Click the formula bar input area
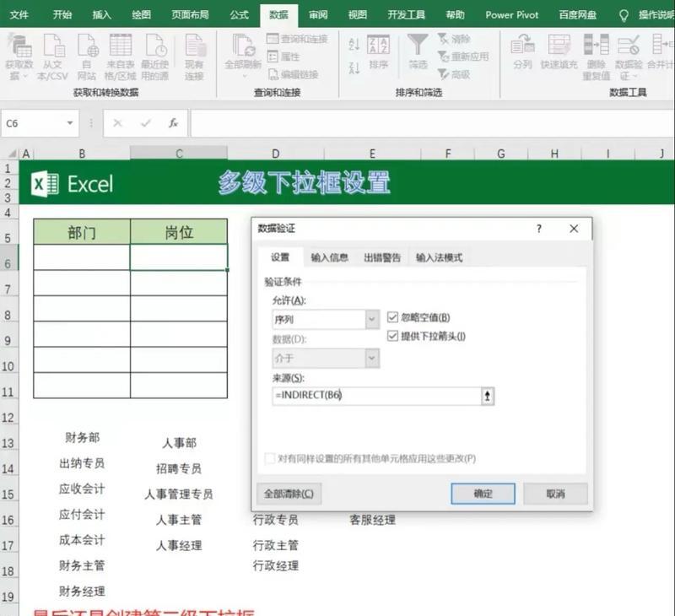This screenshot has height=616, width=675. point(432,123)
